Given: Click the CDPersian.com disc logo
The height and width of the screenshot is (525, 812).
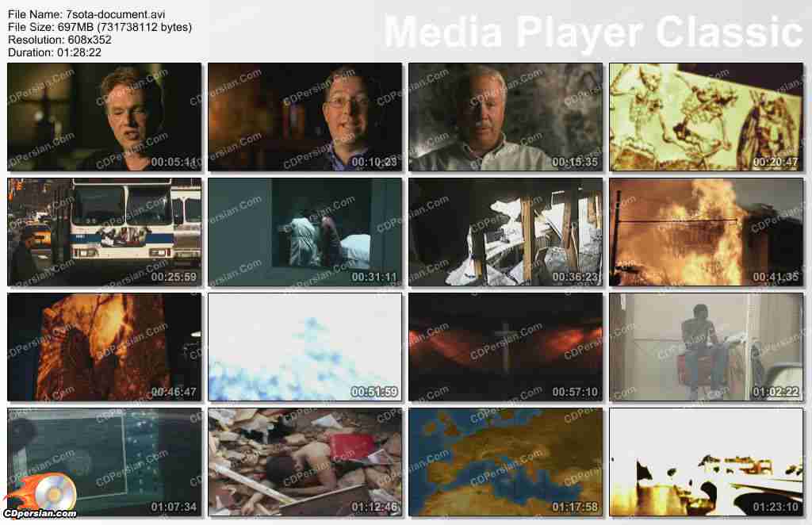Looking at the screenshot, I should (x=40, y=496).
